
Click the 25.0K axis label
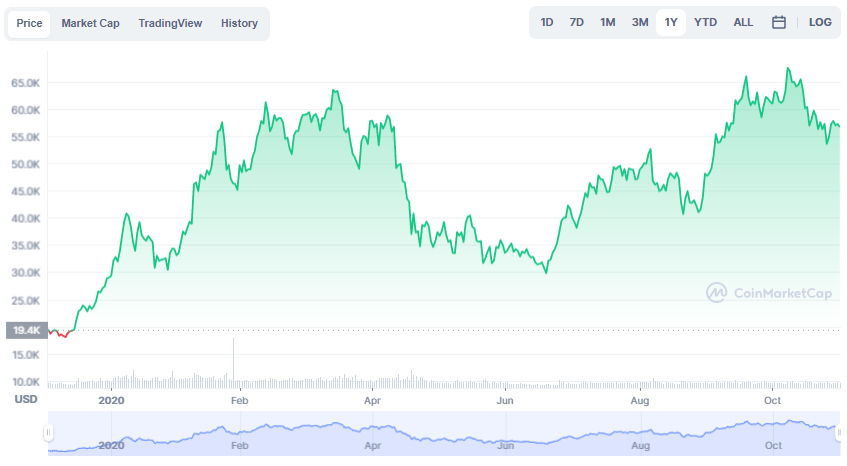click(x=25, y=300)
